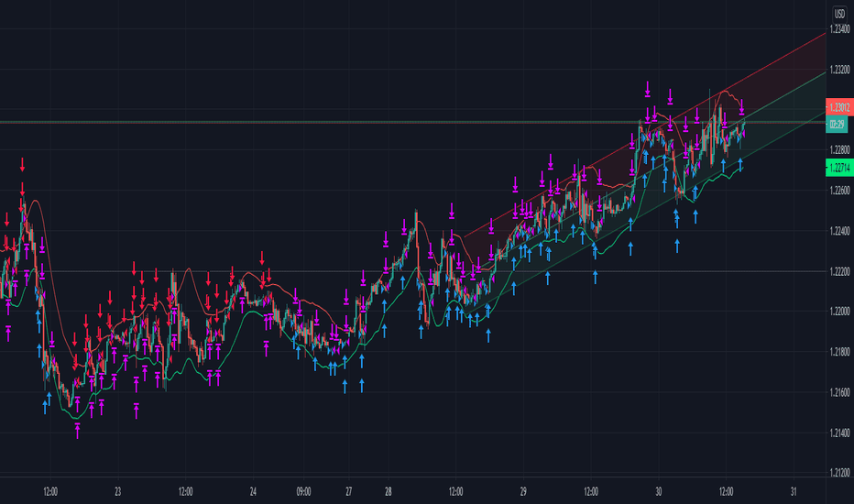Select the 09:00 time axis label
The width and height of the screenshot is (854, 504).
pyautogui.click(x=303, y=491)
